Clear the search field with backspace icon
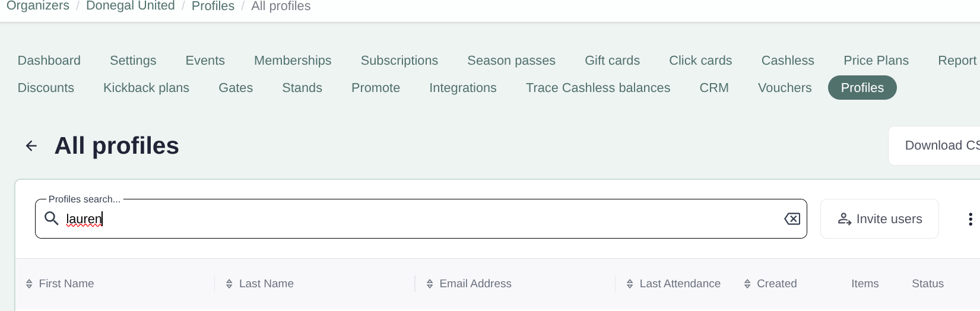The width and height of the screenshot is (980, 311). (792, 219)
